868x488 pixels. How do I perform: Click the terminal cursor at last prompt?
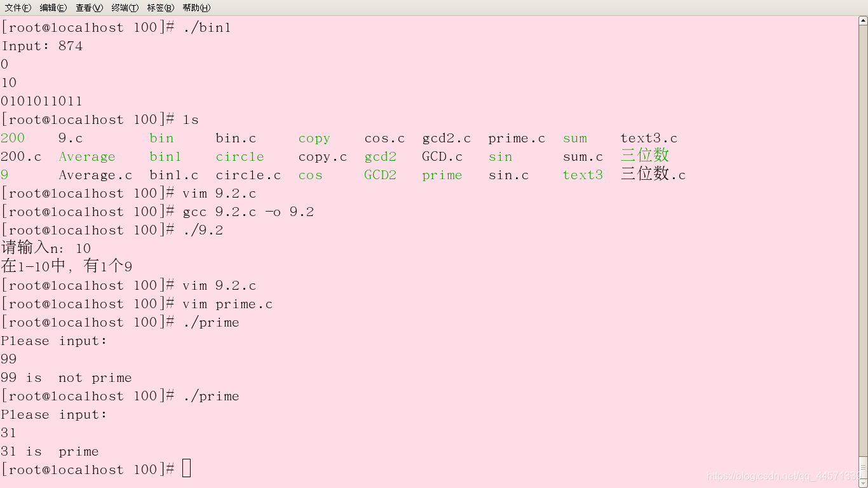click(186, 469)
